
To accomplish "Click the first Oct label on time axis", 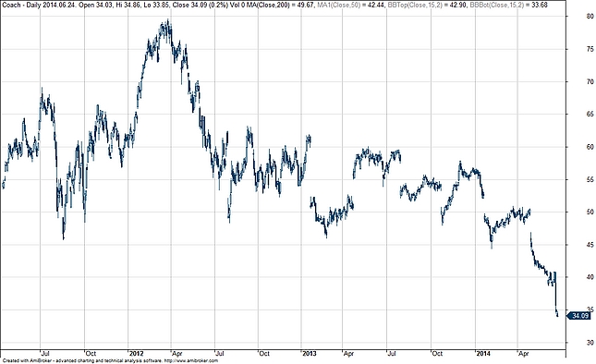I will pyautogui.click(x=91, y=353).
